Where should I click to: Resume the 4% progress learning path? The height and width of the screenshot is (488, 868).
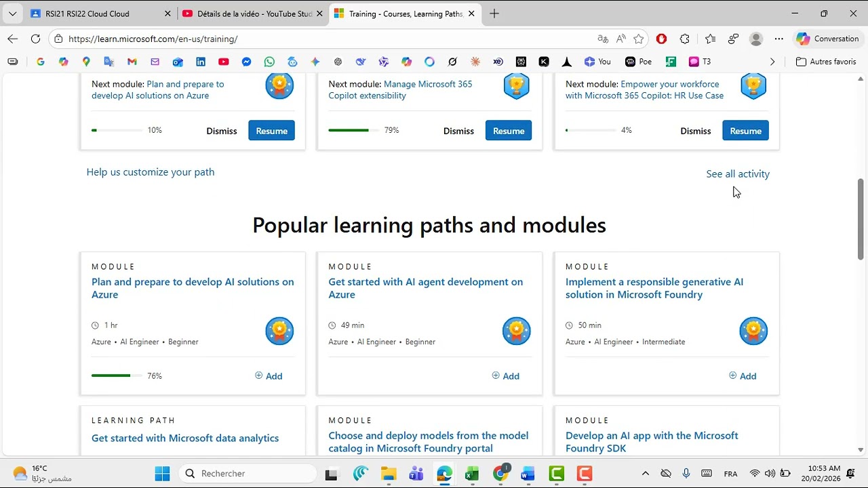[745, 131]
